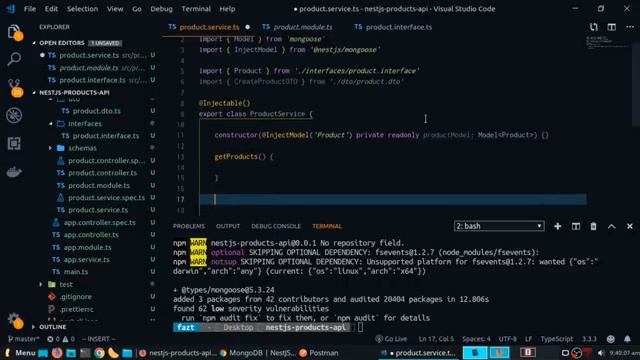Screen dimensions: 640x360
Task: Click the taskbar volume icon
Action: click(x=600, y=353)
